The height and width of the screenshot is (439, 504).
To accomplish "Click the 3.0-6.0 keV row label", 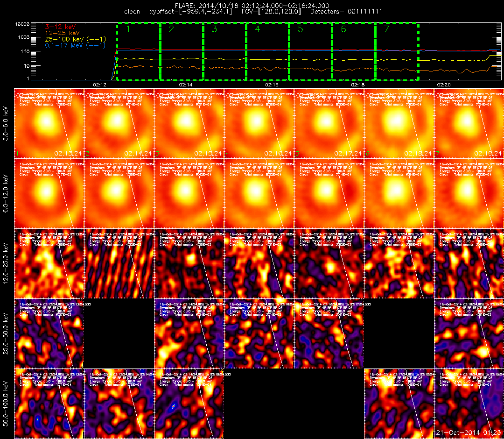I will pos(6,123).
